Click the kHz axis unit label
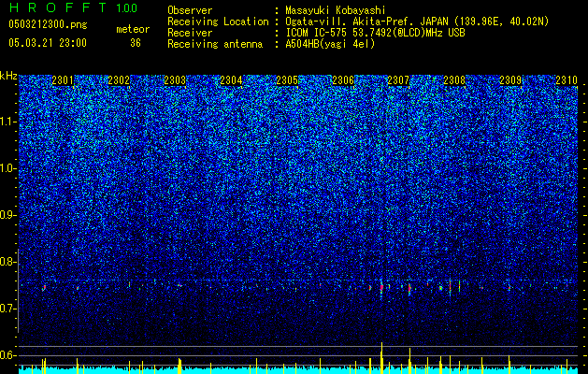 [8, 76]
